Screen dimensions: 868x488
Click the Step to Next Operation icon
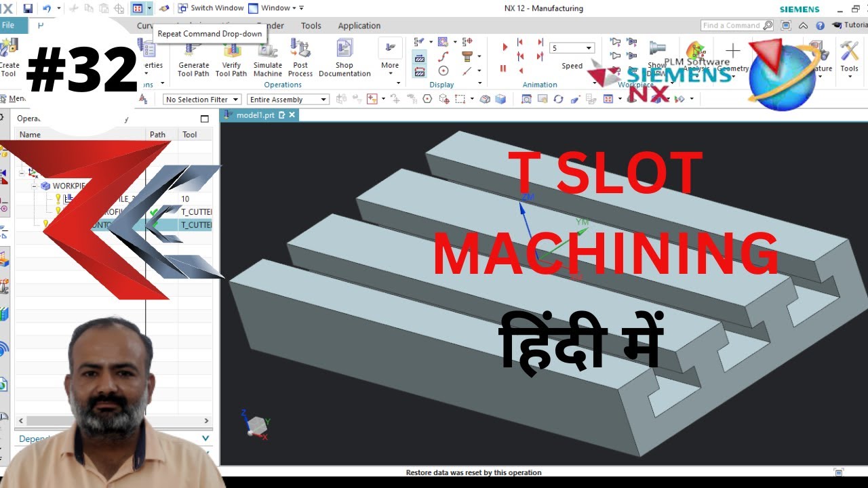coord(540,43)
